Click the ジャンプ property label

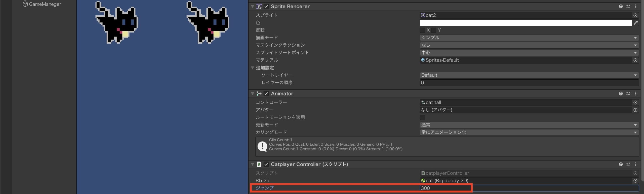(x=265, y=188)
